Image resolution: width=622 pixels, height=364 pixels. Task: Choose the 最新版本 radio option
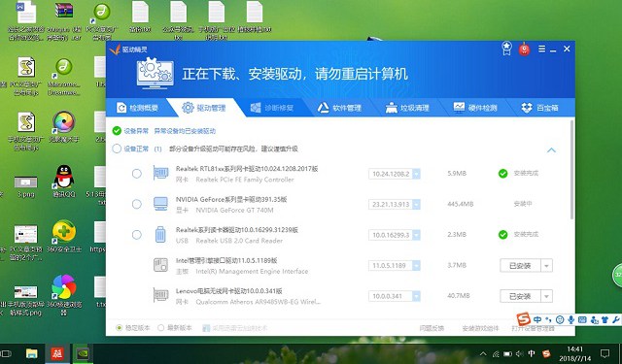160,328
